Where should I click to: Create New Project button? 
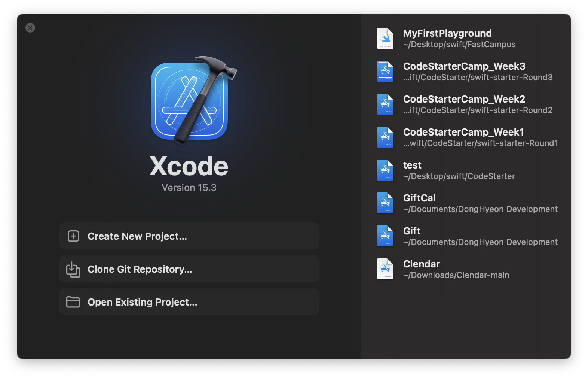(x=189, y=236)
